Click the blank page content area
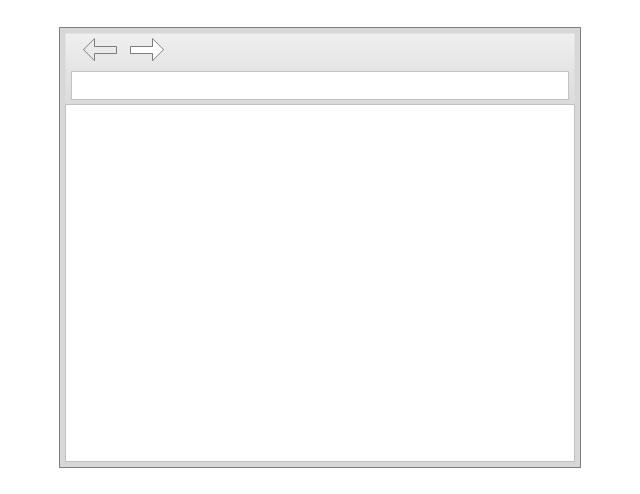640x494 pixels. (x=320, y=283)
